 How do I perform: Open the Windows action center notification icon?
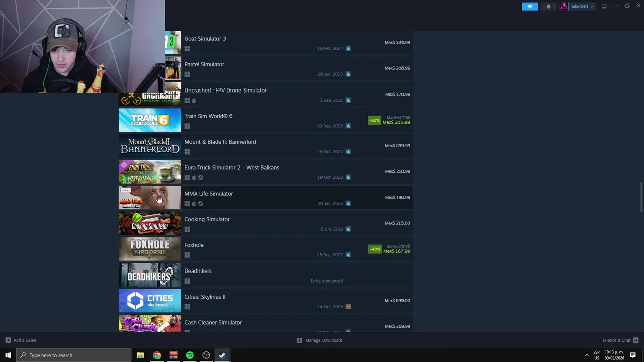coord(633,355)
